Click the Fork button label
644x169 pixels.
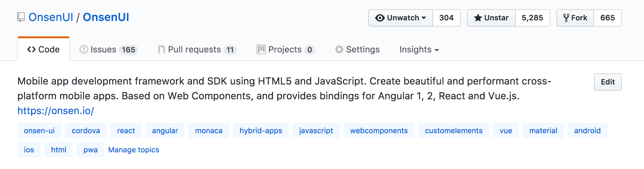point(579,18)
